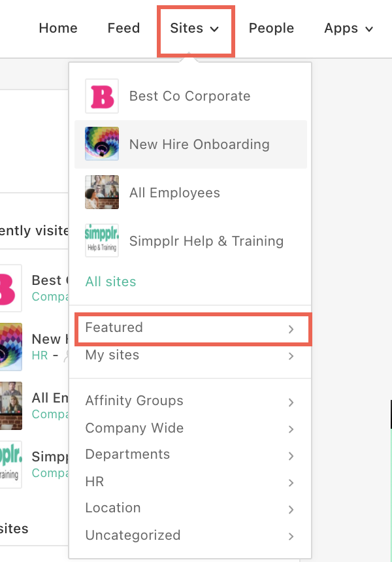Expand the Company Wide category
The width and height of the screenshot is (392, 562).
pos(190,428)
